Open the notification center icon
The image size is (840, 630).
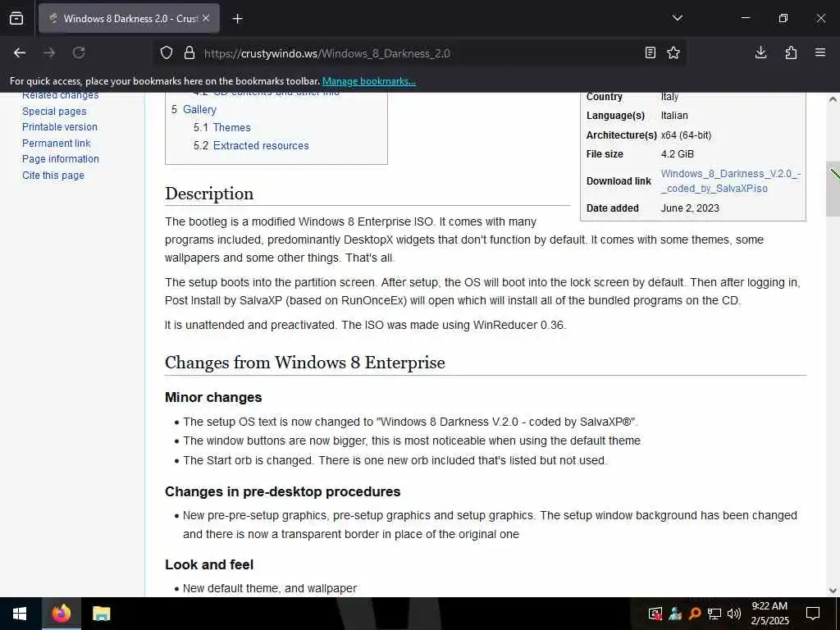pyautogui.click(x=813, y=614)
